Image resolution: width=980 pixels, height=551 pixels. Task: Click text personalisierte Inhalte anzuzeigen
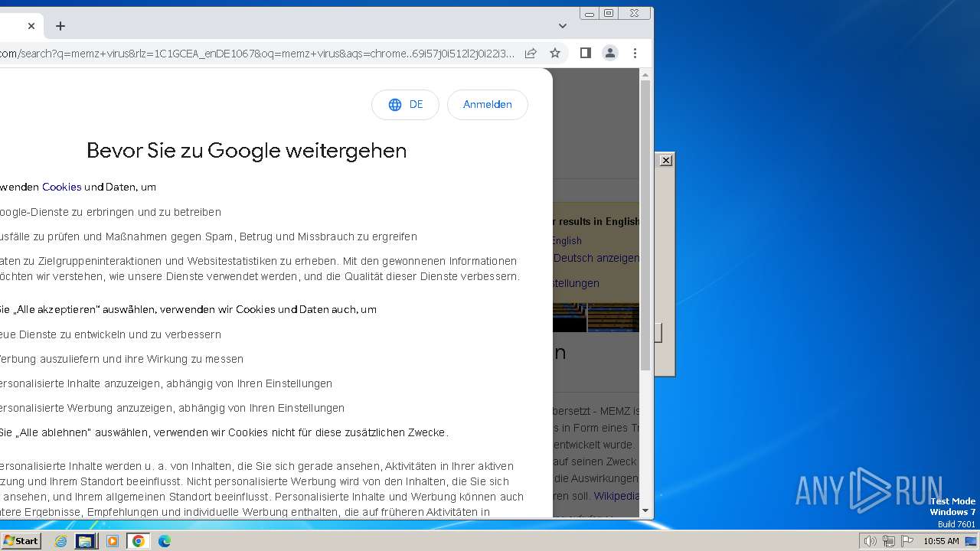[166, 383]
